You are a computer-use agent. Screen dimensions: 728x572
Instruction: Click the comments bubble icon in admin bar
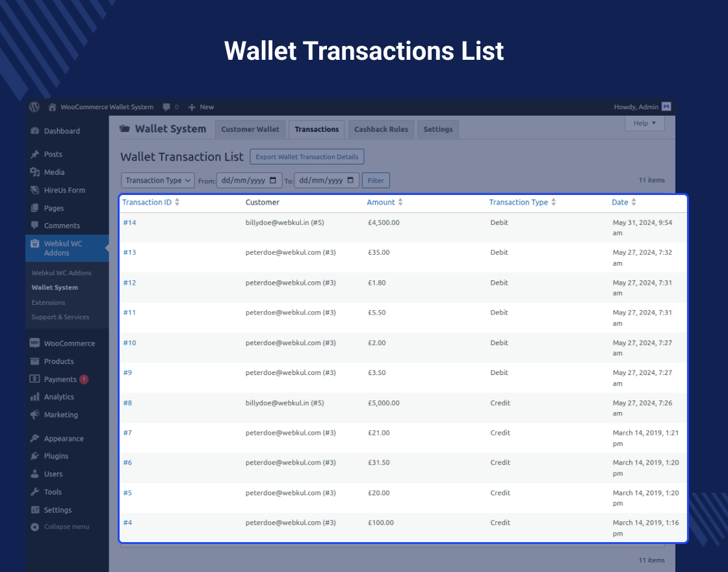[166, 107]
